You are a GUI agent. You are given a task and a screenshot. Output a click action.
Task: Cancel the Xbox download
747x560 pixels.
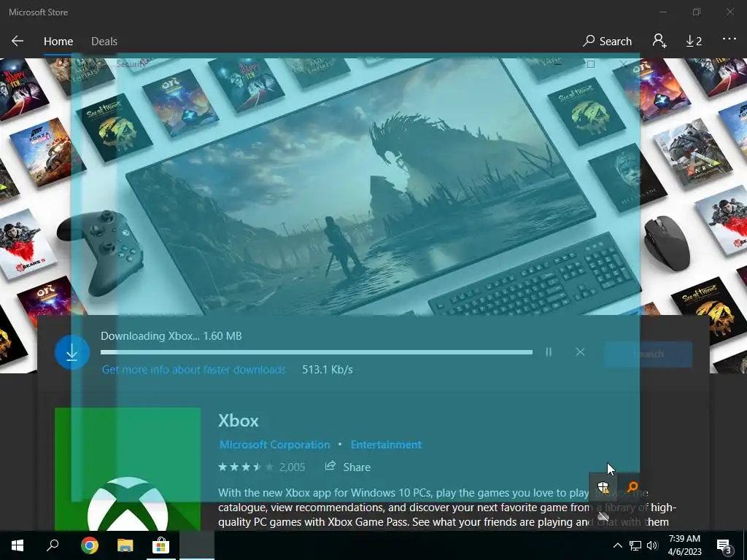(x=580, y=352)
